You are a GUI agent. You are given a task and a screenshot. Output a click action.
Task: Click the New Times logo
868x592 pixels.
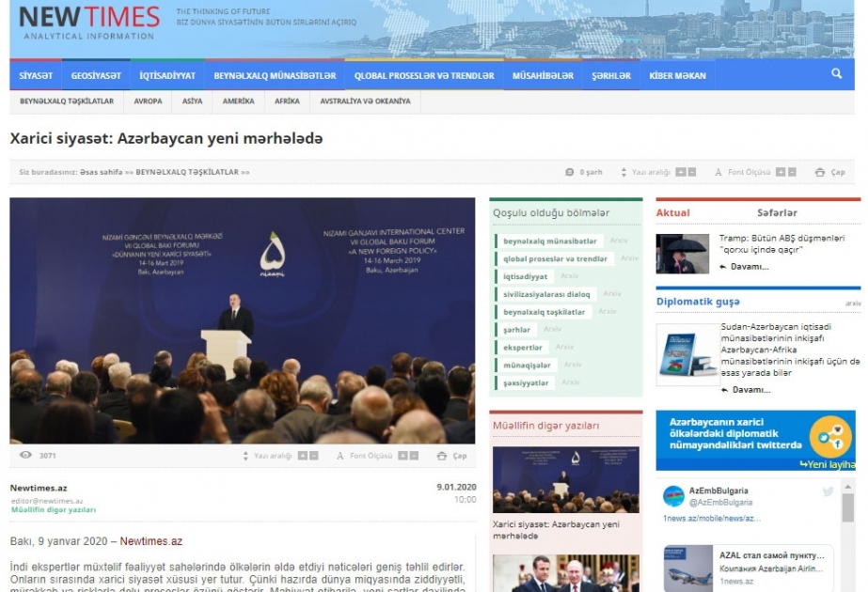pyautogui.click(x=88, y=23)
